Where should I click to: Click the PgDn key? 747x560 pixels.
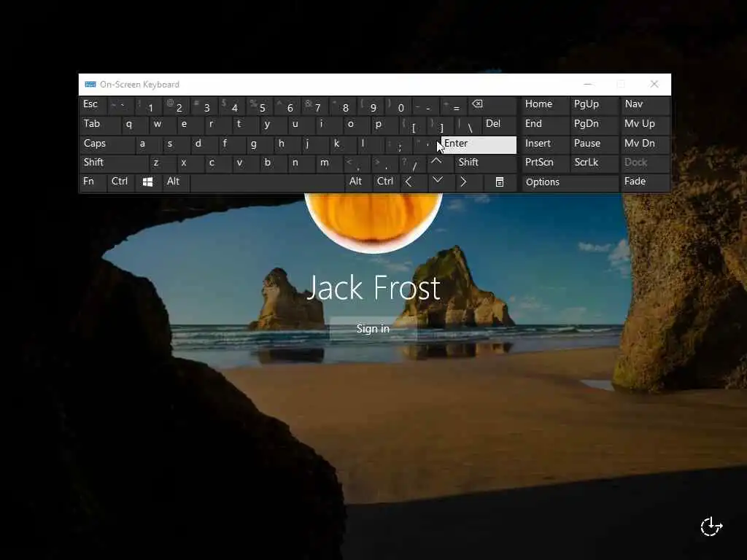595,125
